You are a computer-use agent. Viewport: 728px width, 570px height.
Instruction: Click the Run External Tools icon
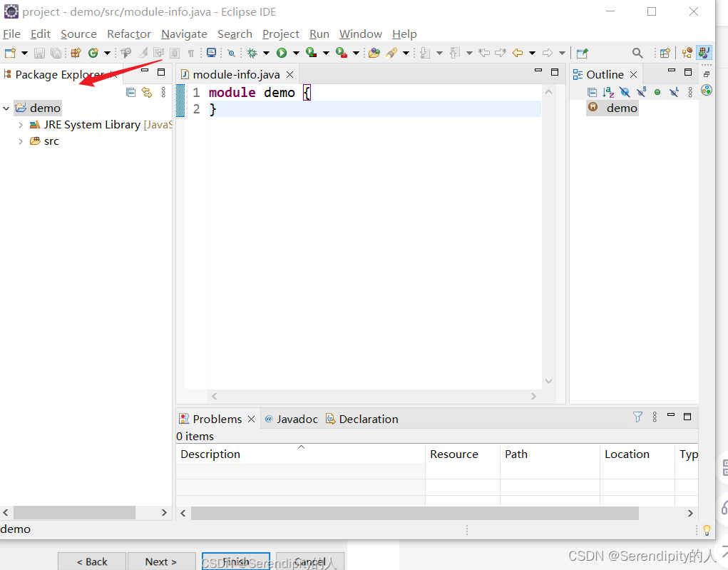(342, 53)
